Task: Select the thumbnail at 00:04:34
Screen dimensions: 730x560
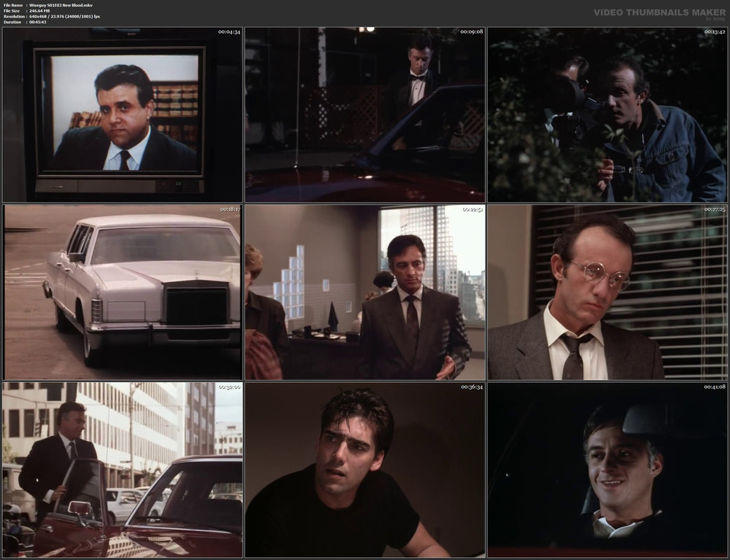Action: (x=123, y=114)
